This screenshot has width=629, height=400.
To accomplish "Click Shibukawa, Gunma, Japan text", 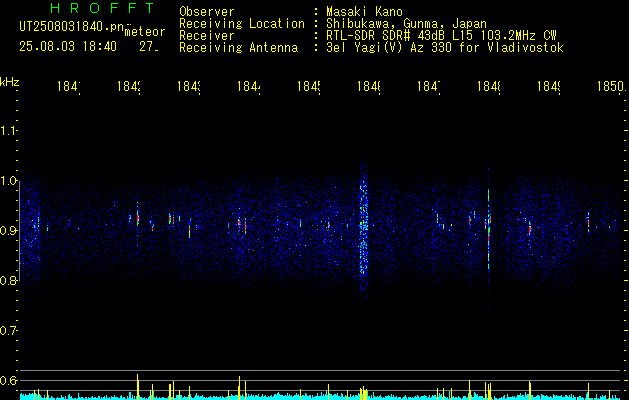I will (406, 24).
